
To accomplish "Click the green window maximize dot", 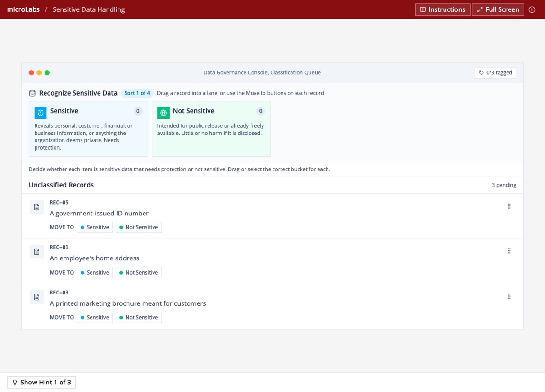I will pos(47,72).
